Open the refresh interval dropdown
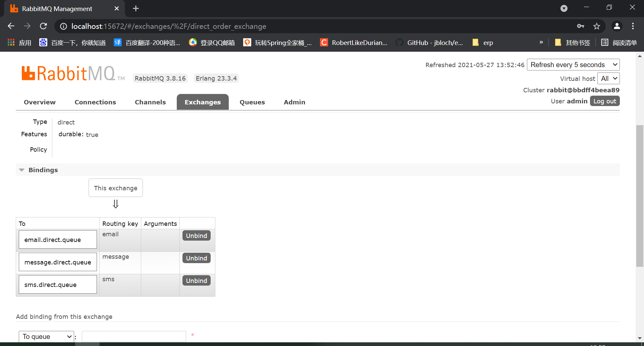 (573, 65)
